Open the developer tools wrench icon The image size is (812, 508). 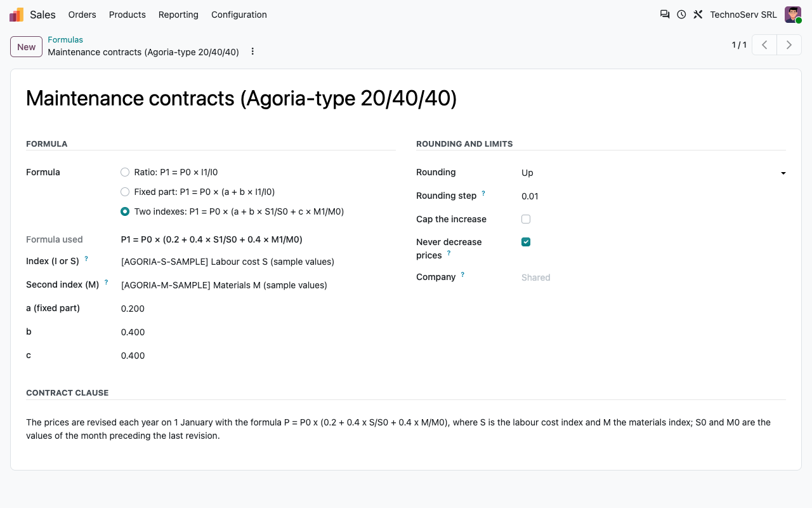point(698,14)
